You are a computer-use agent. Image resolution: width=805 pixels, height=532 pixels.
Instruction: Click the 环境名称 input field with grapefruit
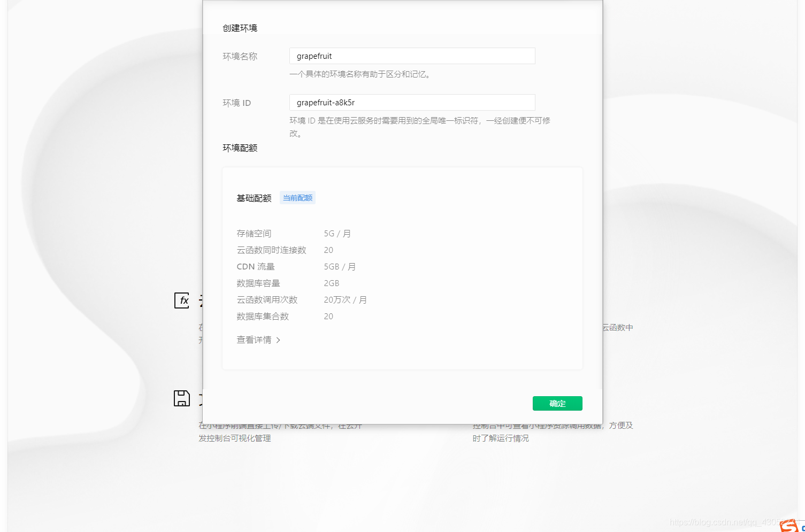(412, 56)
